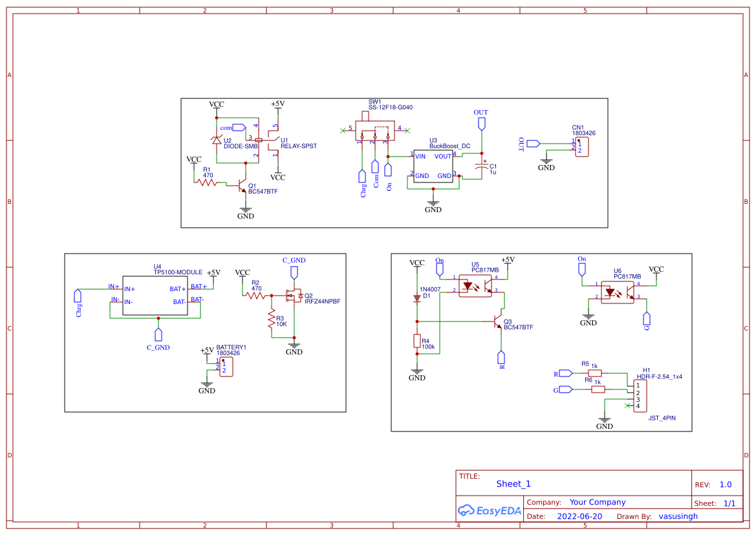Screen dimensions: 756x535
Task: Select the TP5100-MODULE block U4
Action: [154, 295]
